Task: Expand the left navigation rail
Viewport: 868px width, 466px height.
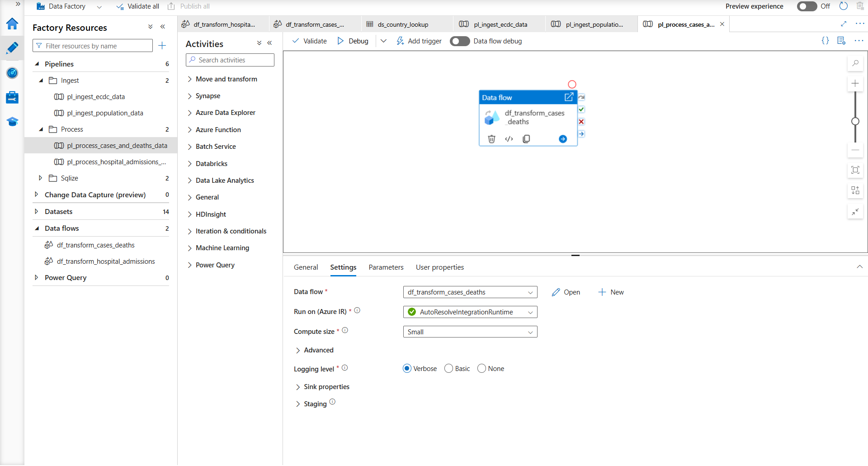Action: (18, 4)
